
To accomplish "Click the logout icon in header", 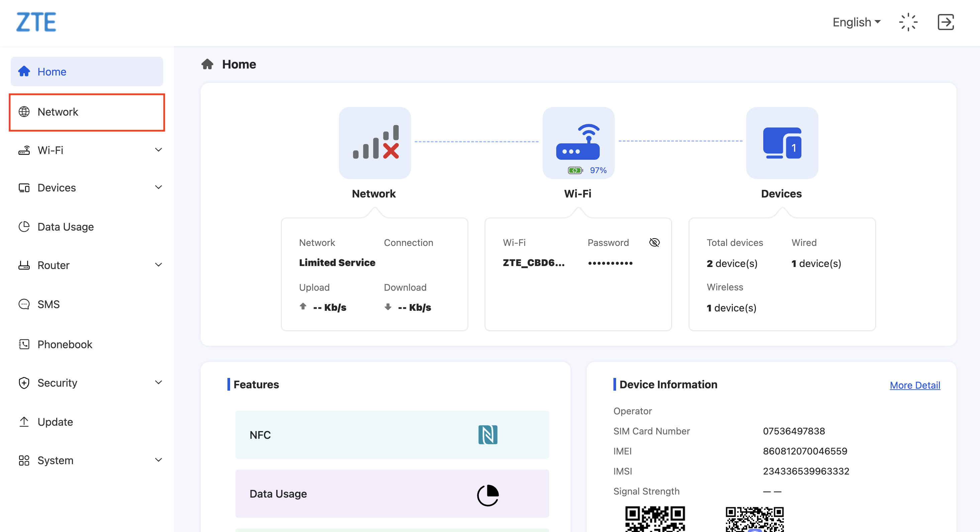I will coord(946,22).
